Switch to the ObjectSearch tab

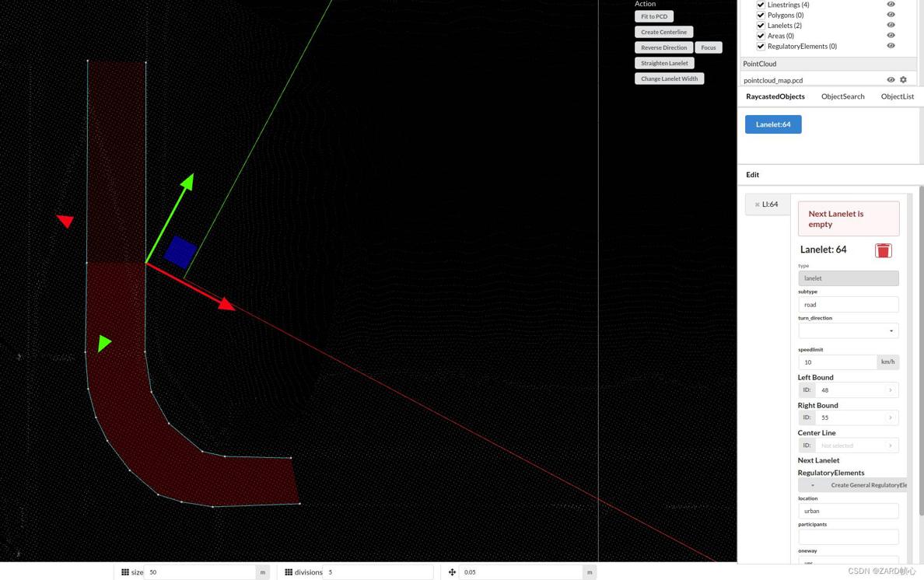click(x=842, y=96)
